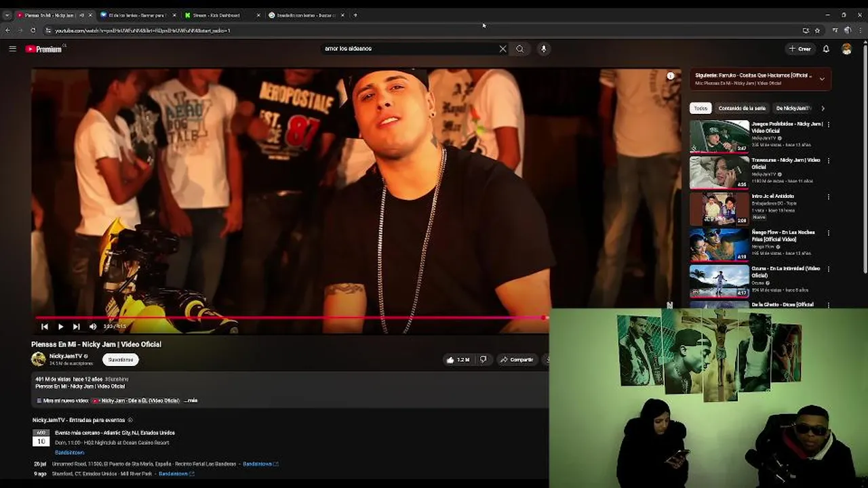The height and width of the screenshot is (488, 868).
Task: Open the notifications bell
Action: pos(826,49)
